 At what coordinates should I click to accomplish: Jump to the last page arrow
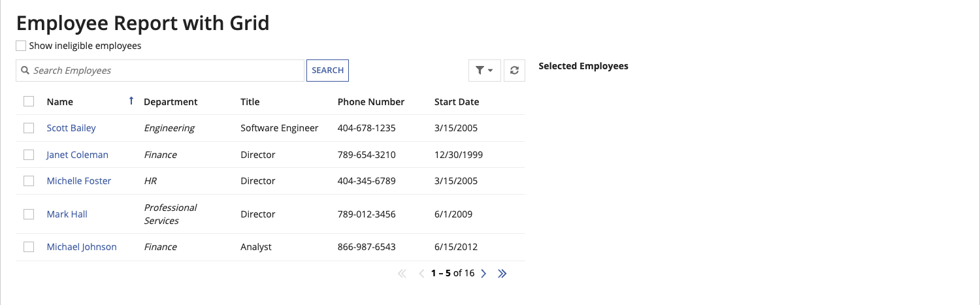click(502, 274)
